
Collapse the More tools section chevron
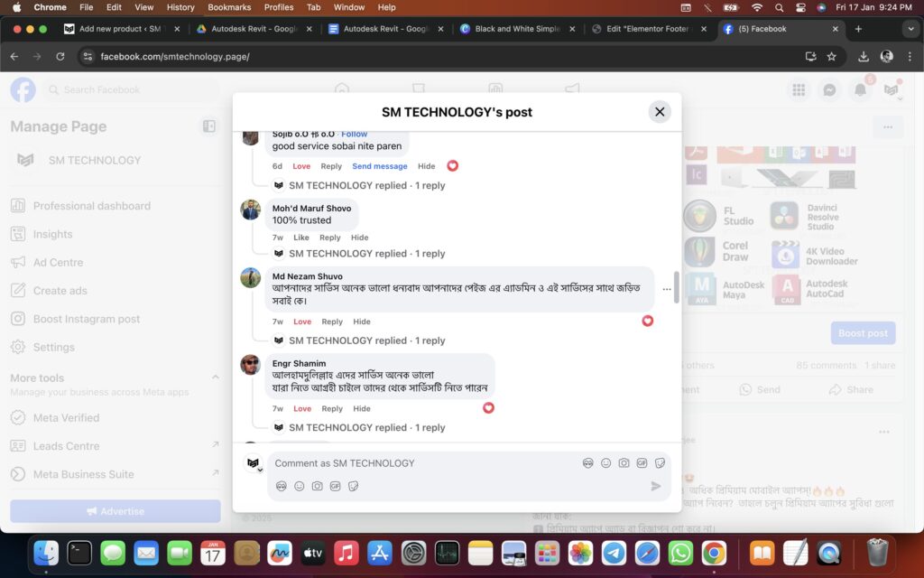point(215,378)
